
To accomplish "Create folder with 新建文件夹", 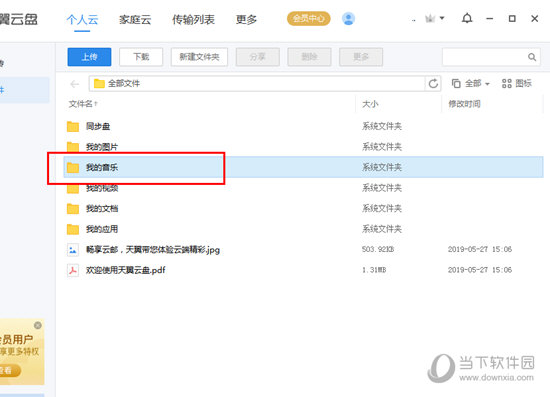I will coord(199,57).
